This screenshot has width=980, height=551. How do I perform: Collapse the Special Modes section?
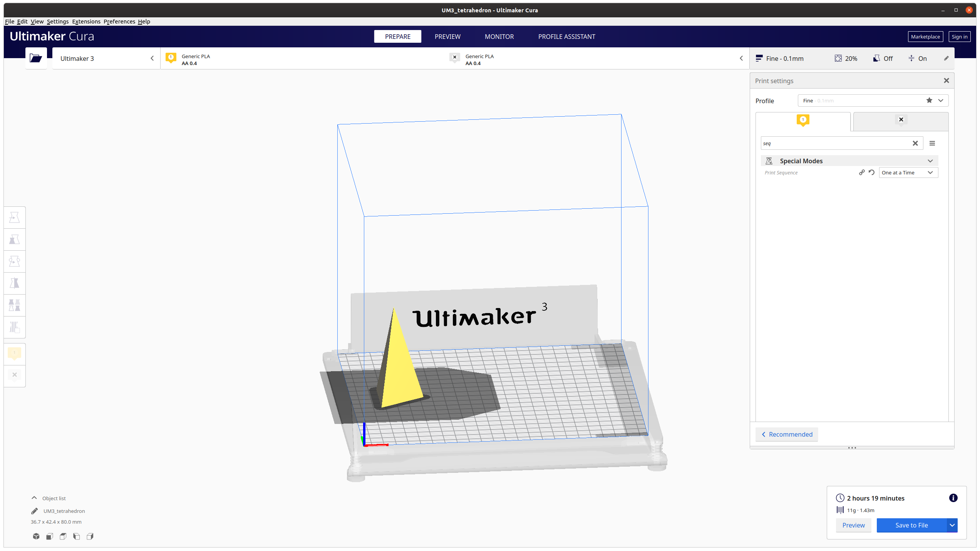[x=849, y=161]
